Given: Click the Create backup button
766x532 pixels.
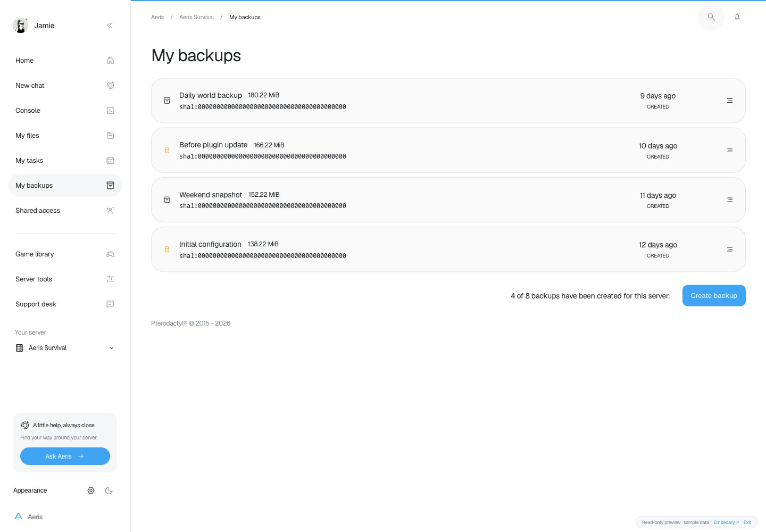Looking at the screenshot, I should (714, 296).
